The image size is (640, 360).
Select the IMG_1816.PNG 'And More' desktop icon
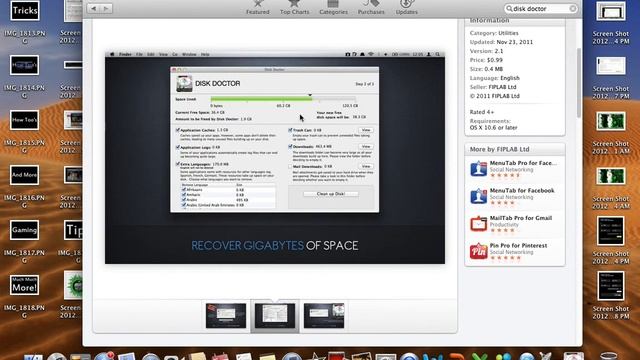(x=24, y=175)
